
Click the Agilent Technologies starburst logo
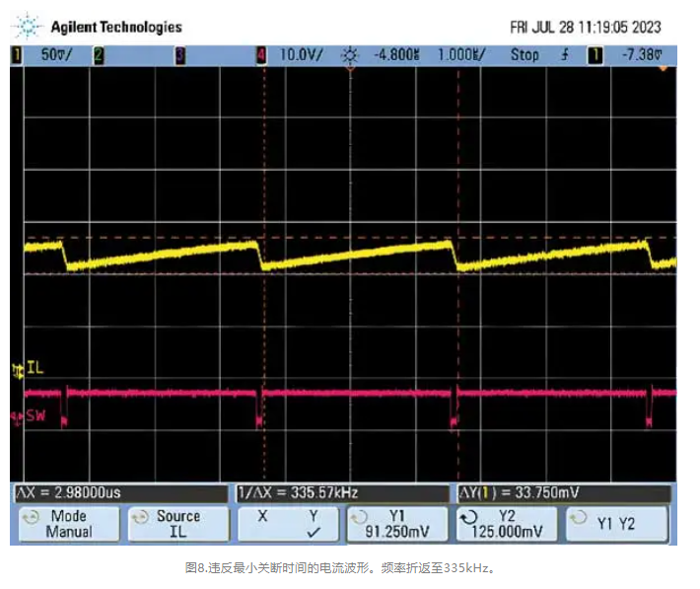pos(28,26)
